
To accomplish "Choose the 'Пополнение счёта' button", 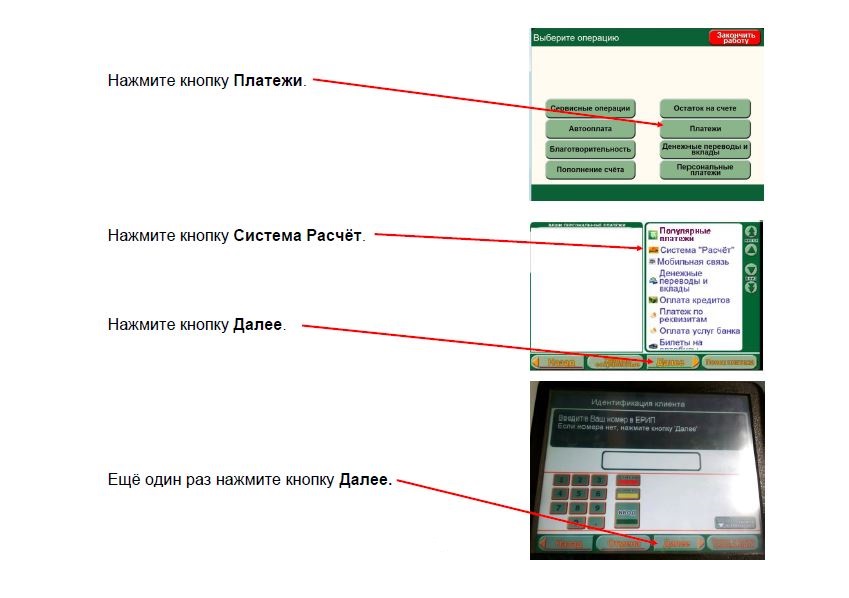I will click(x=590, y=170).
